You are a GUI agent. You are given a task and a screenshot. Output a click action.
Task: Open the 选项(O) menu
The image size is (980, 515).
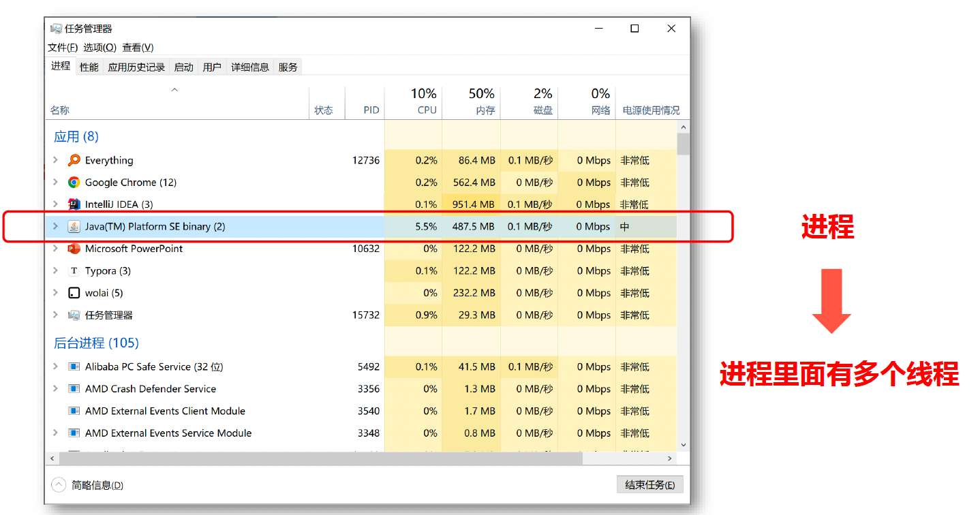point(100,48)
